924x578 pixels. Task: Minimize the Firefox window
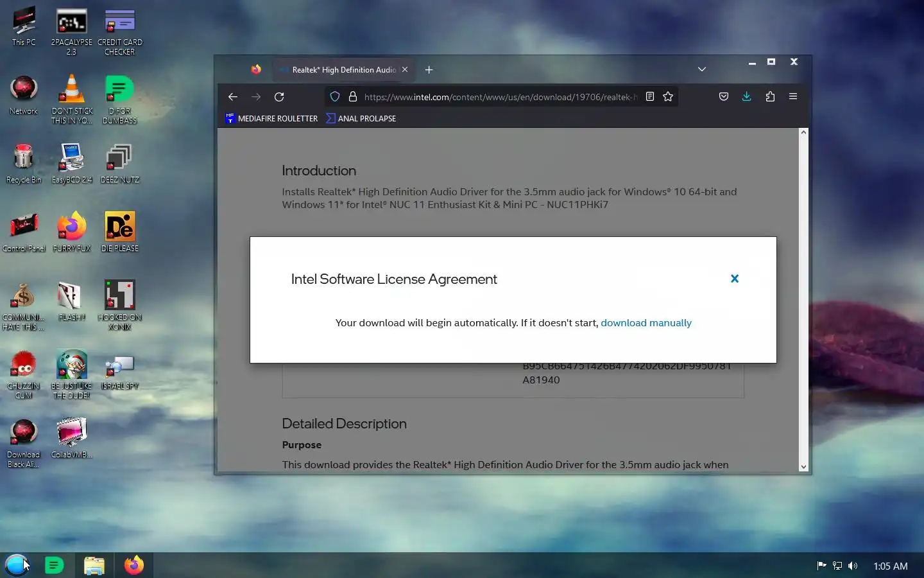click(x=751, y=62)
